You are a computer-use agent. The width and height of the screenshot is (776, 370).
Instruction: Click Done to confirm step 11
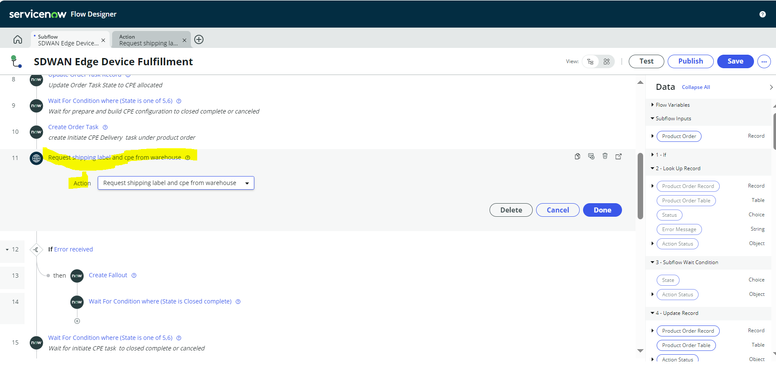point(602,210)
